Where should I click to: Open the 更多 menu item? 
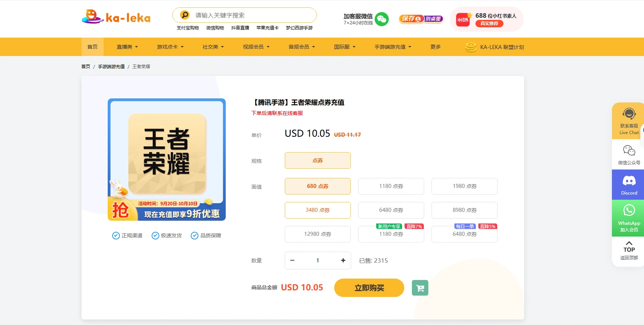(435, 47)
